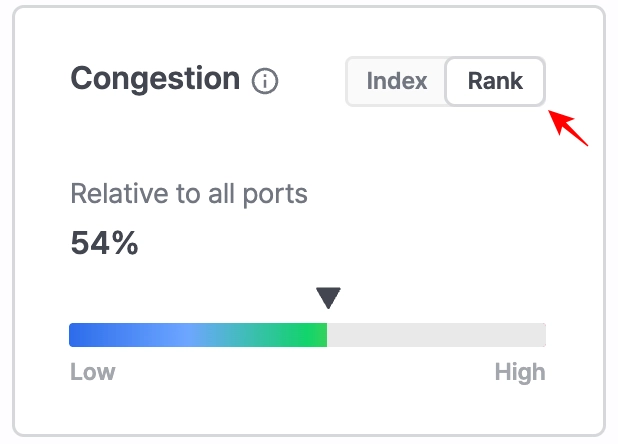The height and width of the screenshot is (444, 618).
Task: Click the red arrow pointing at Rank
Action: click(x=570, y=129)
